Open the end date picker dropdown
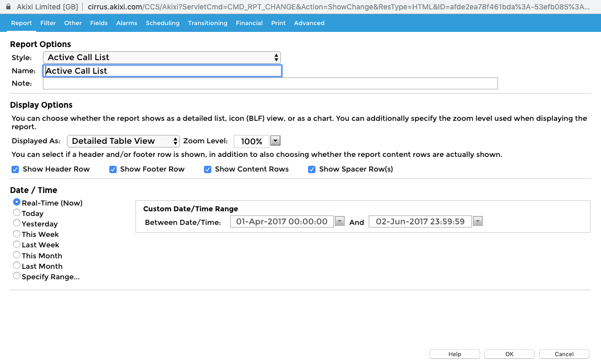The image size is (601, 364). pyautogui.click(x=477, y=221)
